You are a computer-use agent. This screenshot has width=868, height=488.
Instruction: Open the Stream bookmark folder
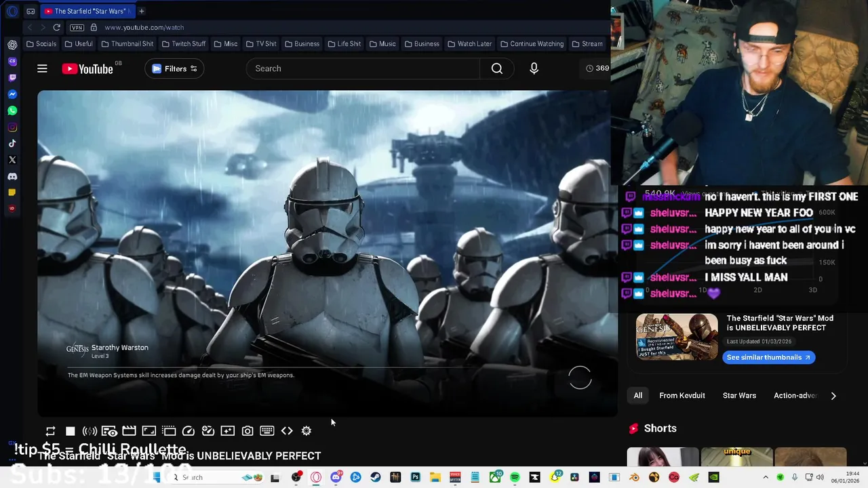587,44
